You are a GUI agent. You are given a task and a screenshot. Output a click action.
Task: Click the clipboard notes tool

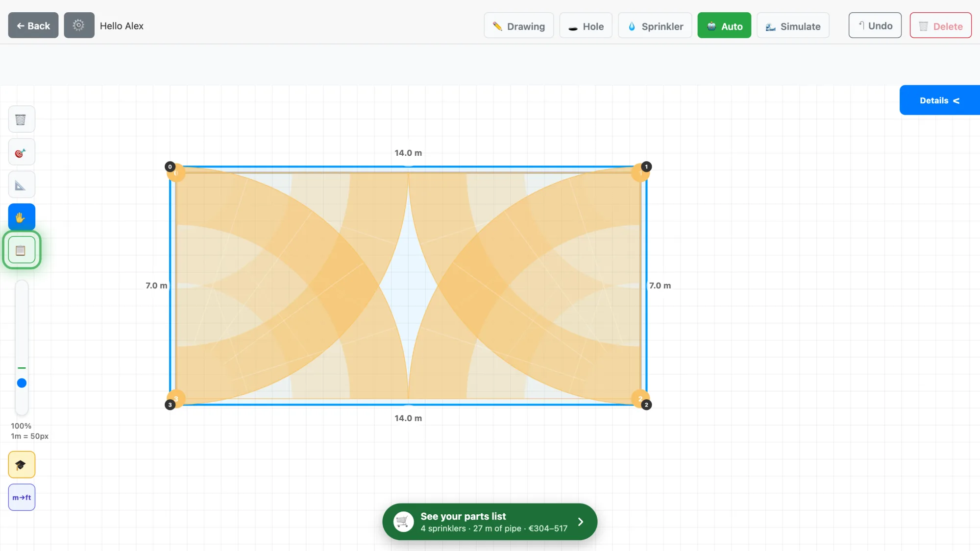22,250
